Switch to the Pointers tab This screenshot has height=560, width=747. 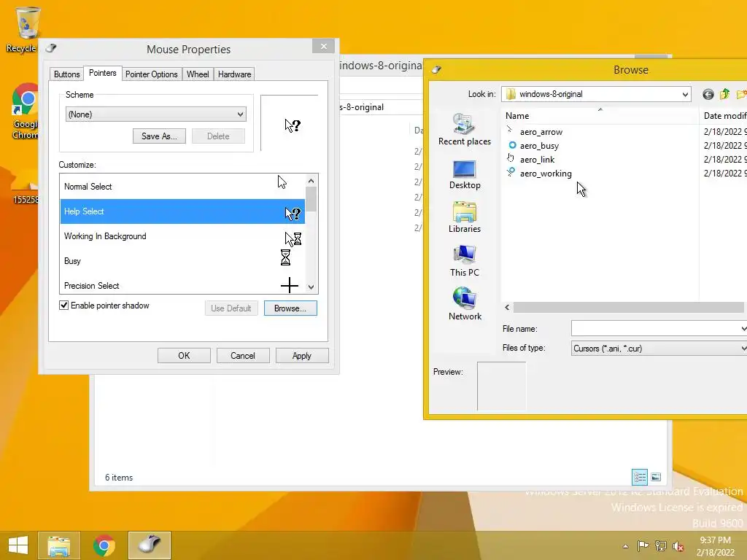click(102, 73)
